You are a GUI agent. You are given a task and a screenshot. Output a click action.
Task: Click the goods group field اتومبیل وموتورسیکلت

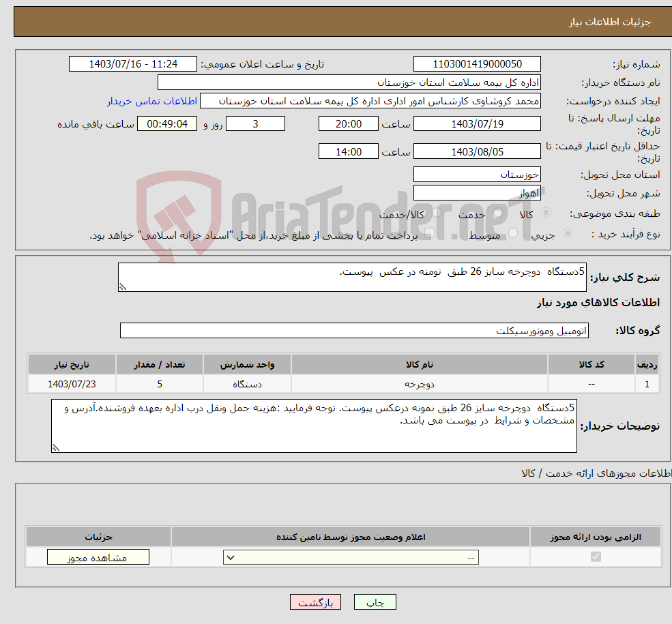(355, 331)
